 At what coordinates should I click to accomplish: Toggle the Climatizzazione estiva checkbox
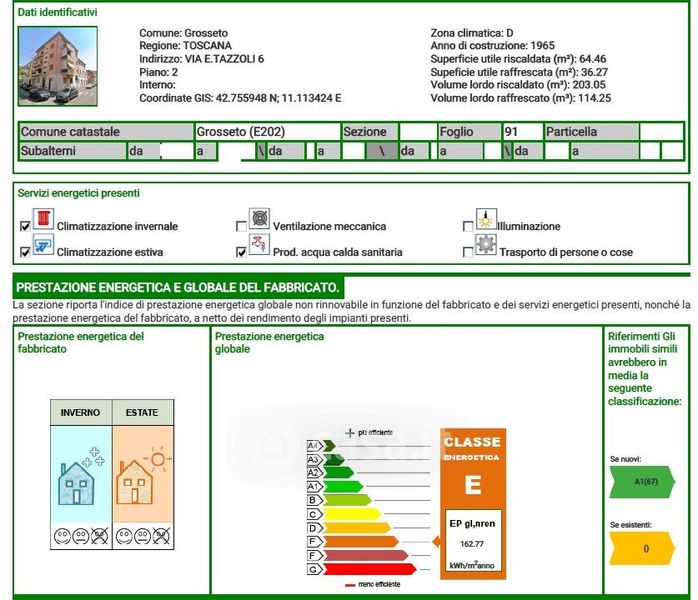pos(25,252)
